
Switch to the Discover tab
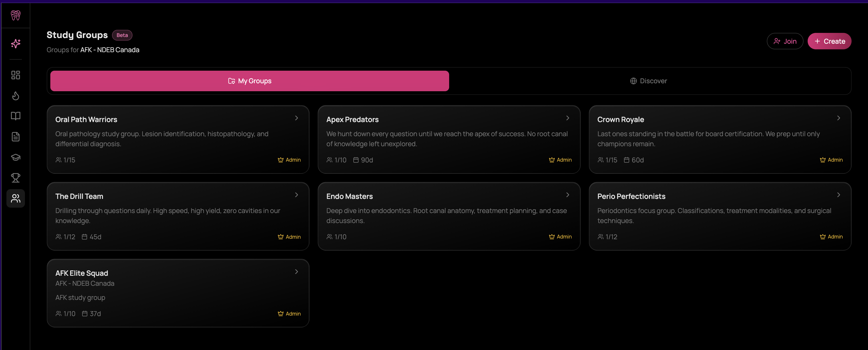point(648,81)
